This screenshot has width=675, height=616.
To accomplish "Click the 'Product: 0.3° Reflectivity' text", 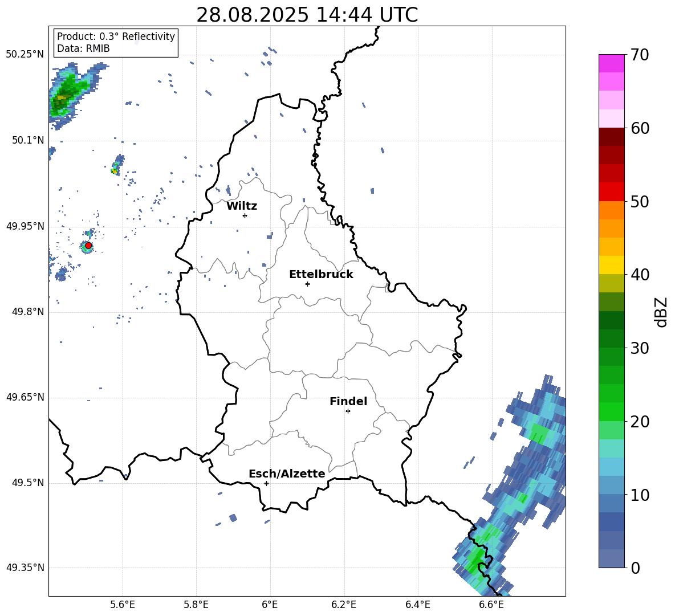I will [x=116, y=36].
